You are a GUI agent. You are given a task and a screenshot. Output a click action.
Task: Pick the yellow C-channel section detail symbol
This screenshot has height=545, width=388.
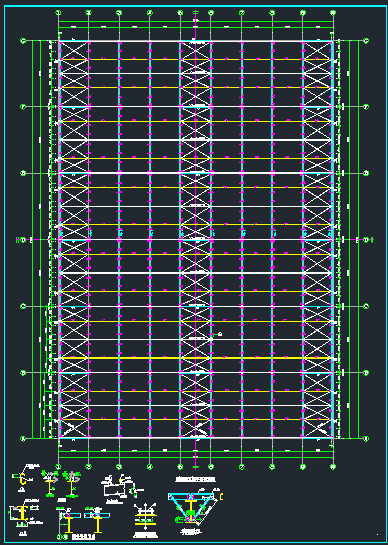click(23, 479)
